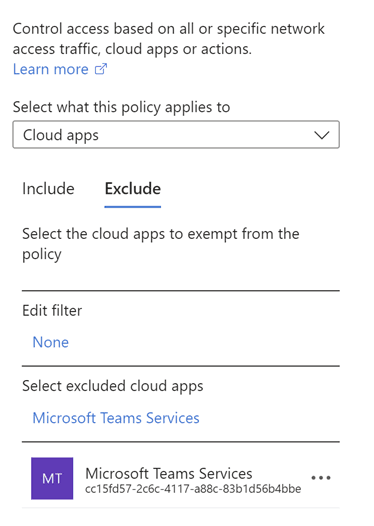The image size is (374, 526).
Task: Click the external link icon beside Learn more
Action: 101,69
